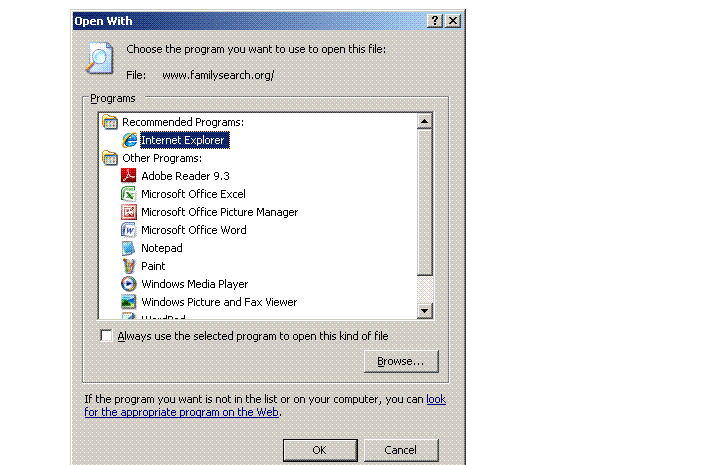Pick Microsoft Office Word from programs
The height and width of the screenshot is (465, 720).
click(x=194, y=230)
